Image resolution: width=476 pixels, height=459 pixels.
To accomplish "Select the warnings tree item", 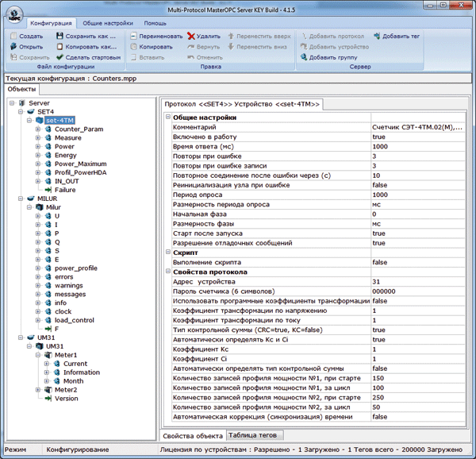I will 68,286.
